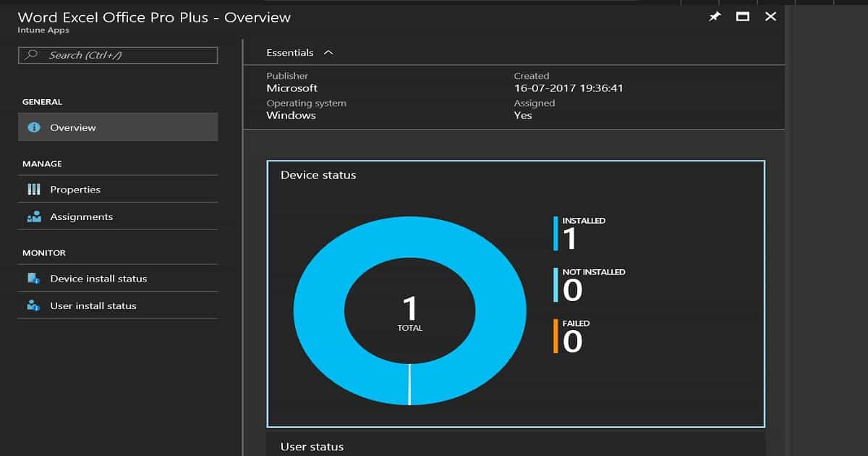Click the Overview info icon
This screenshot has height=456, width=868.
[x=33, y=127]
